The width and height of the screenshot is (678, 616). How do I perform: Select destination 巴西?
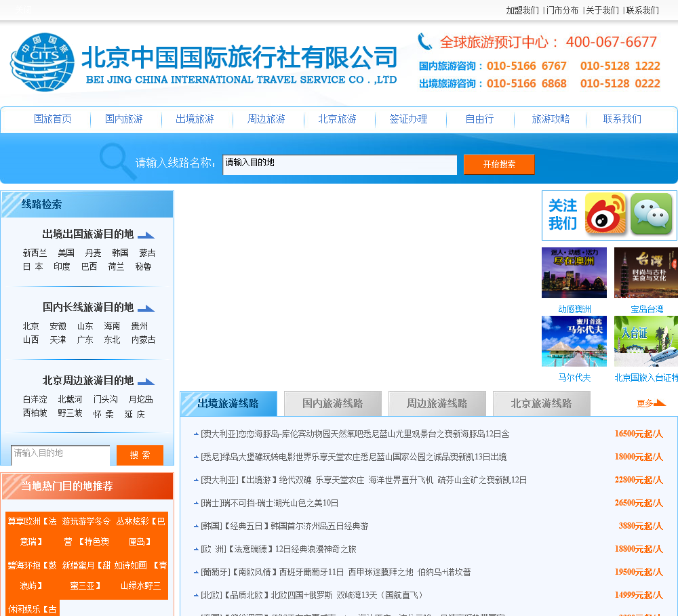point(89,267)
